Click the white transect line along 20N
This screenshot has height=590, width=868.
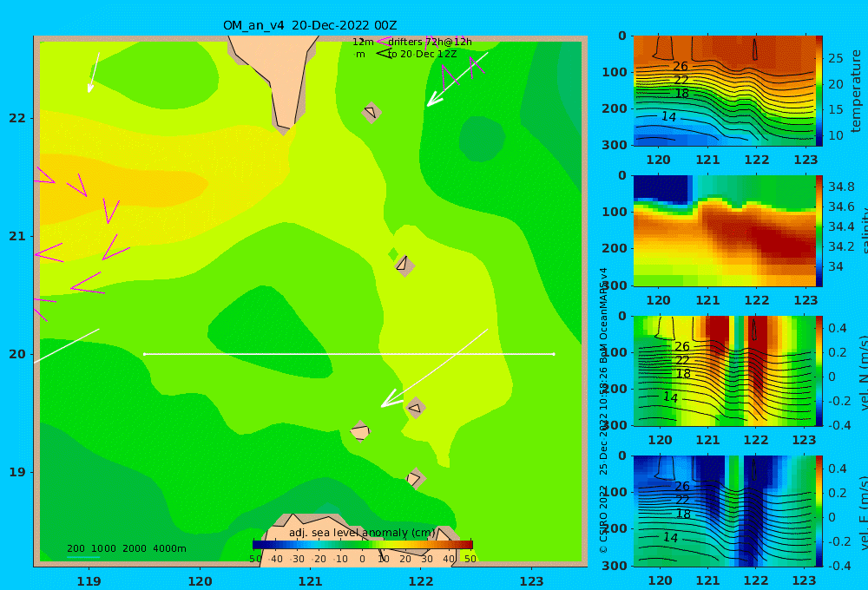[349, 354]
